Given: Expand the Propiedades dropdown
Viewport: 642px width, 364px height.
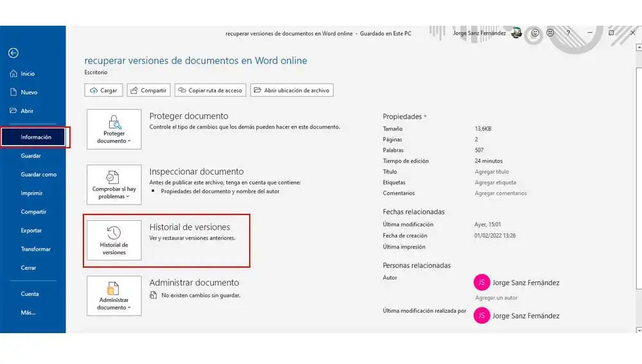Looking at the screenshot, I should coord(404,117).
